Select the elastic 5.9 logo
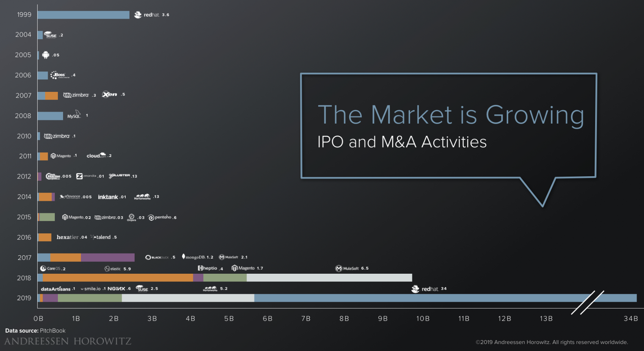This screenshot has height=351, width=644. point(113,269)
